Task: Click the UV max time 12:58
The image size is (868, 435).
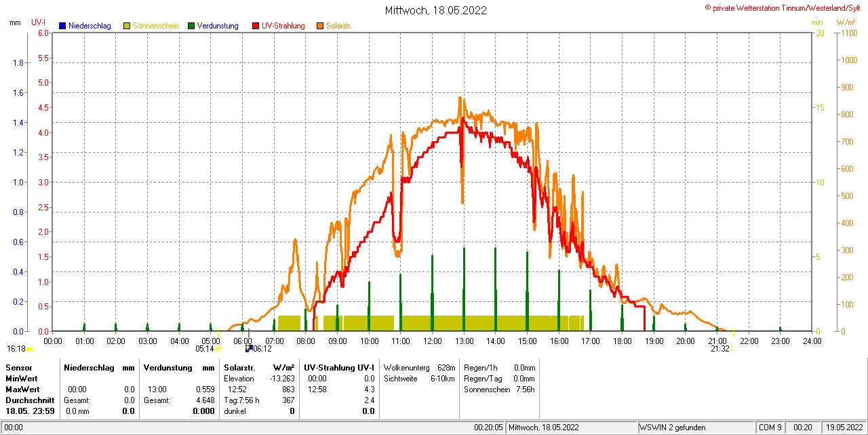Action: [317, 389]
